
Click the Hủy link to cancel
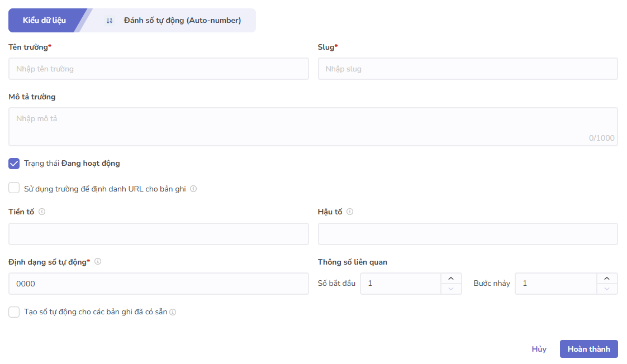click(x=539, y=349)
